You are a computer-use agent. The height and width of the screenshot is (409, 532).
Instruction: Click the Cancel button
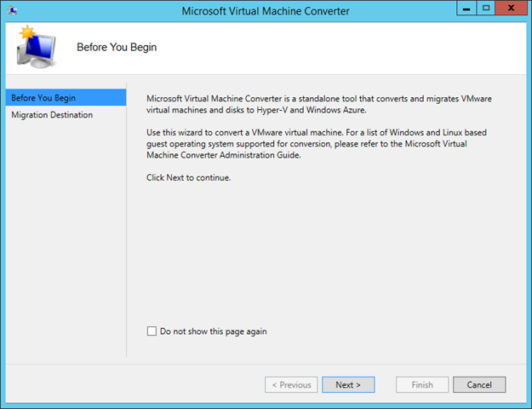point(479,384)
